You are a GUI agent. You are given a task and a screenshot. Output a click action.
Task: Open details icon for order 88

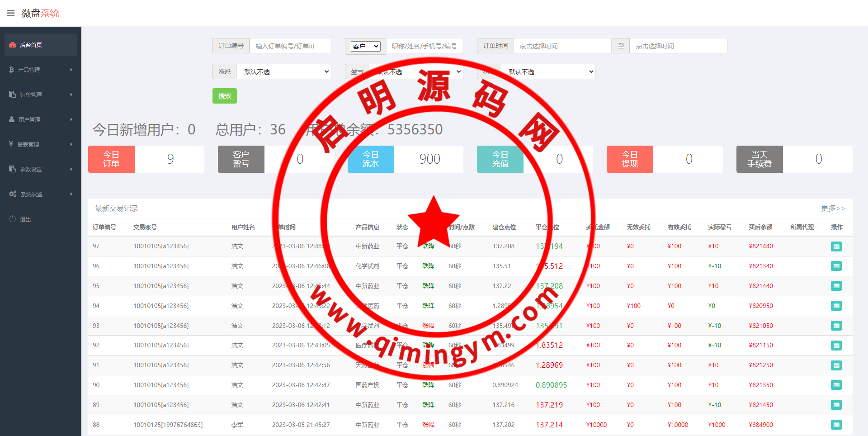click(x=836, y=425)
